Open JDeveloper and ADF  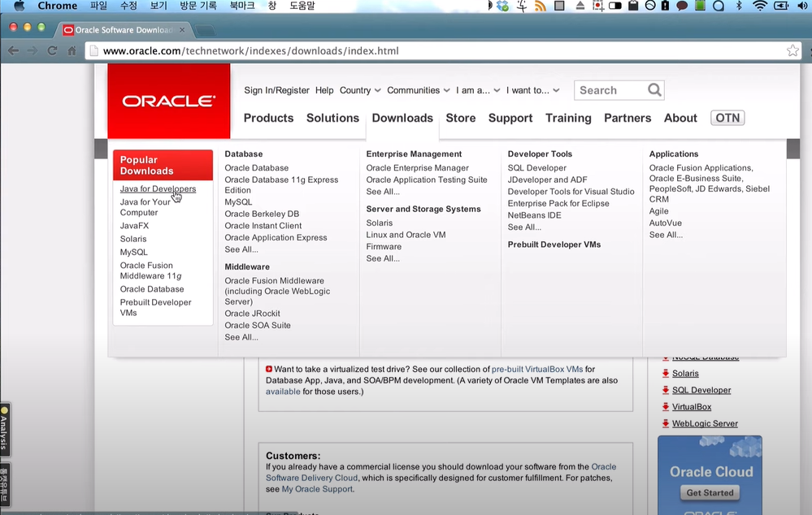tap(547, 180)
